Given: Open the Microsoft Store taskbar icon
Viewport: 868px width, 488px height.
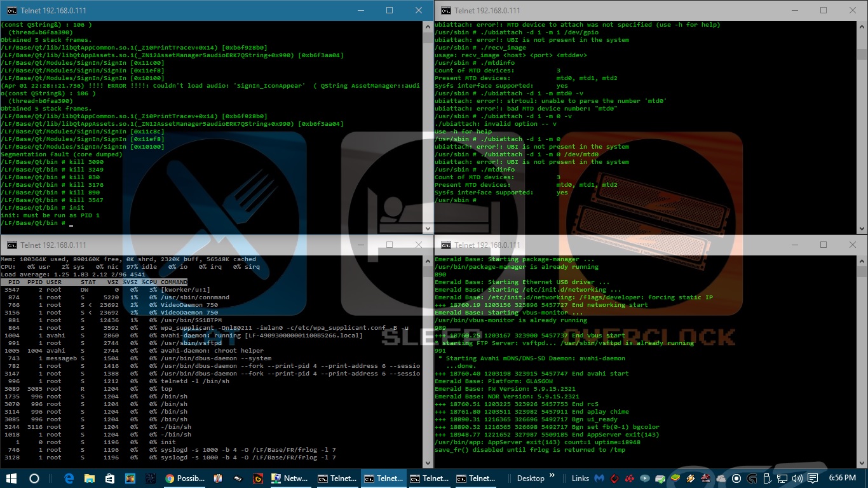Looking at the screenshot, I should coord(110,478).
